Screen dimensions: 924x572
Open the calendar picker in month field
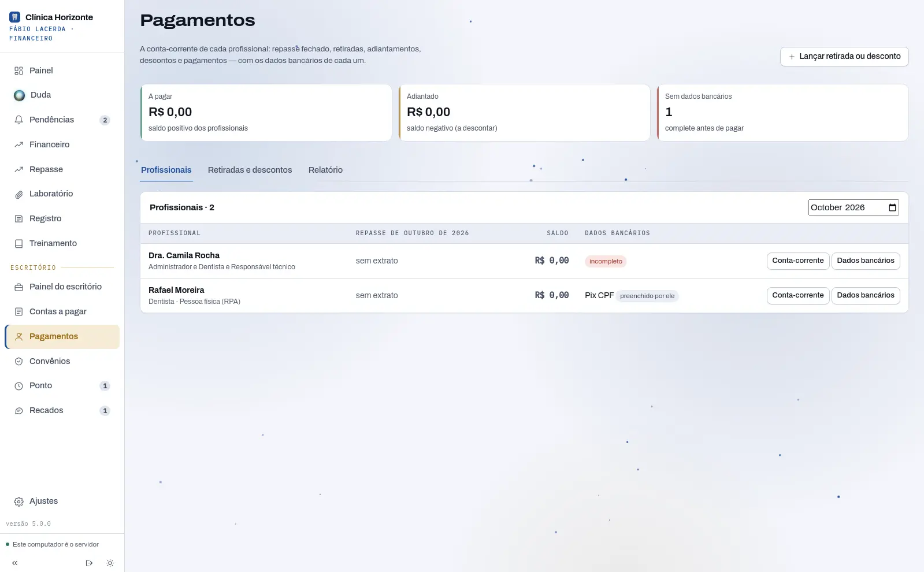coord(892,207)
